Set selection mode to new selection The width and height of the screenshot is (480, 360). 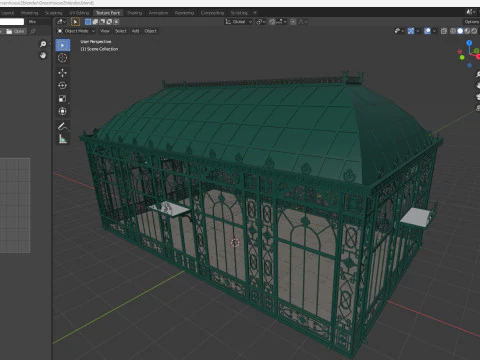(x=88, y=22)
